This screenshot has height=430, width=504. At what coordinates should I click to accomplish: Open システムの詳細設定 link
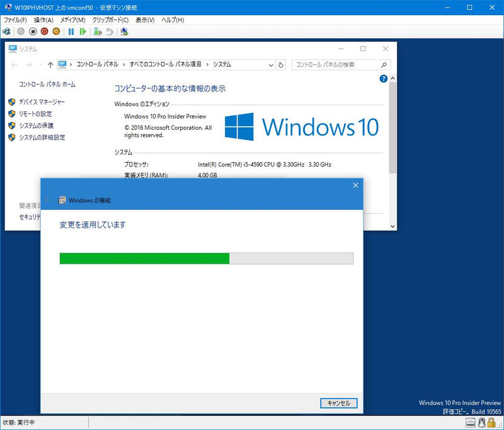pyautogui.click(x=42, y=137)
